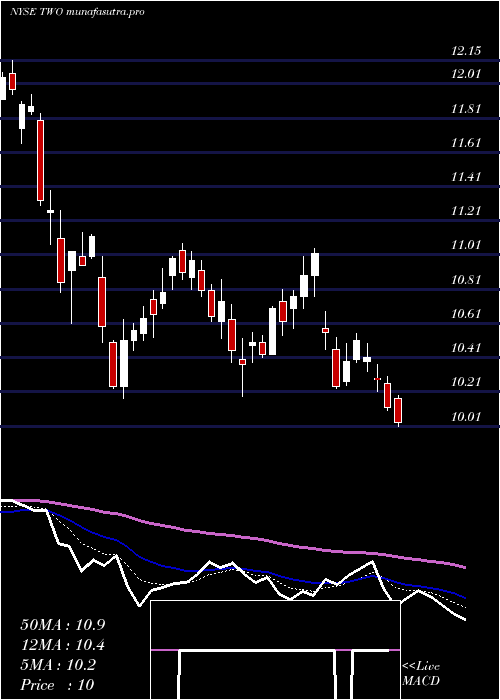
Task: Click the 10.21 price level label
Action: [x=466, y=382]
